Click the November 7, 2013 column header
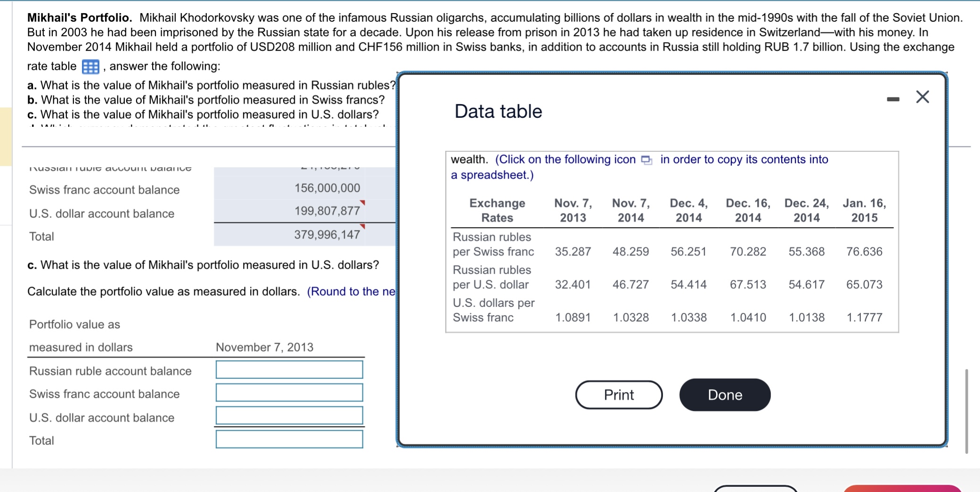The image size is (980, 492). coord(264,347)
